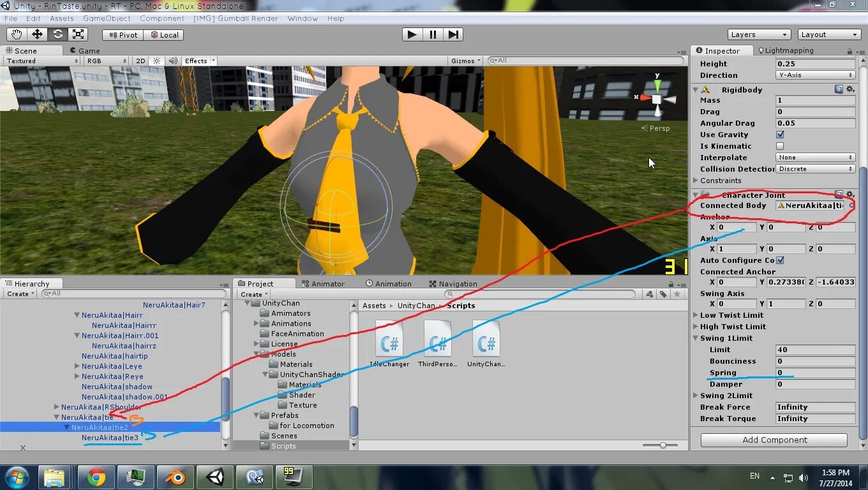Toggle Local/Global handle rotation button
Image resolution: width=868 pixels, height=490 pixels.
164,35
